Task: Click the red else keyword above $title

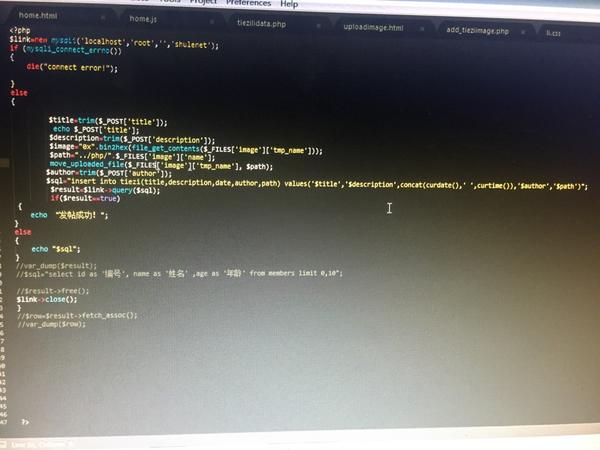Action: click(19, 93)
